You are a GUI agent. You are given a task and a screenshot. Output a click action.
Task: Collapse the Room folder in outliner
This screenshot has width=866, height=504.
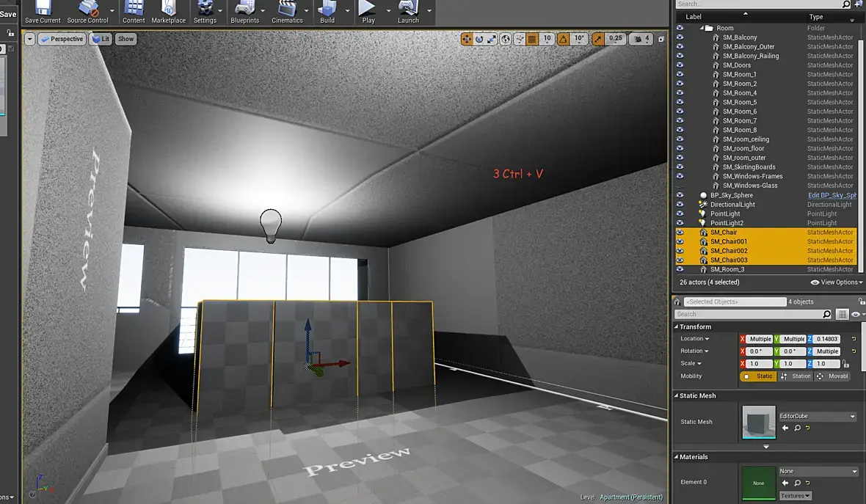point(702,28)
